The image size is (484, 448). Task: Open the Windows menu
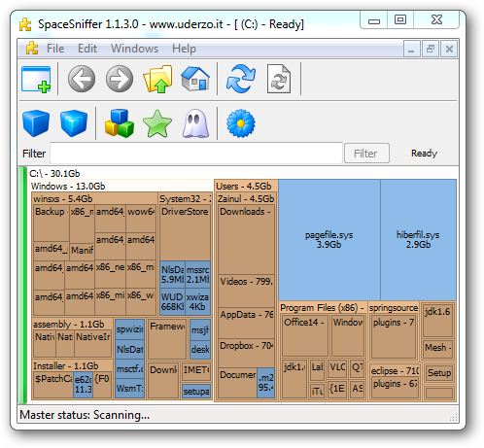(x=134, y=49)
